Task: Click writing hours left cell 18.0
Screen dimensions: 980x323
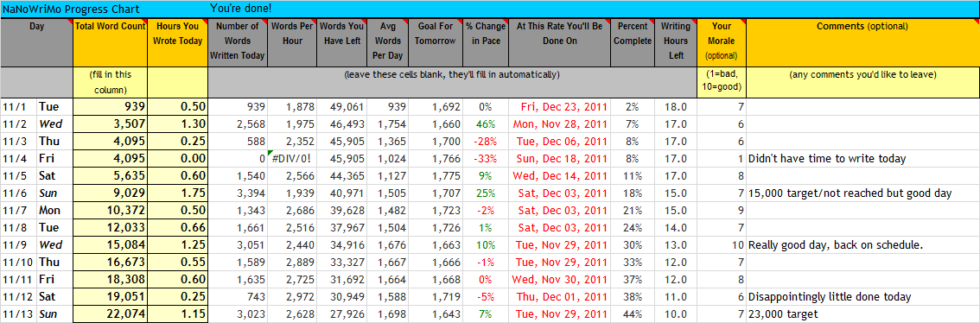Action: point(676,107)
